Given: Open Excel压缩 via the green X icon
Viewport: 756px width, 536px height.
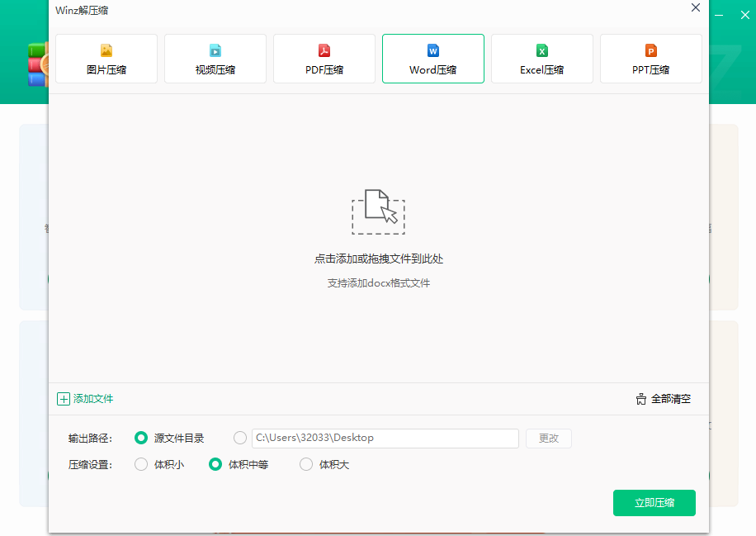Looking at the screenshot, I should (541, 50).
